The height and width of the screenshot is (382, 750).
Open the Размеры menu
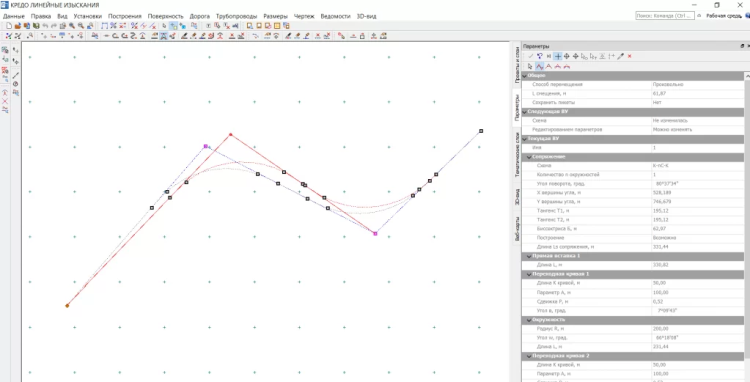coord(276,16)
